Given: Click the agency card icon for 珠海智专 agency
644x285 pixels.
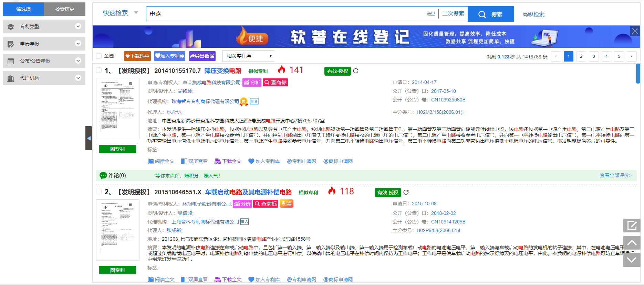Looking at the screenshot, I should [x=254, y=101].
